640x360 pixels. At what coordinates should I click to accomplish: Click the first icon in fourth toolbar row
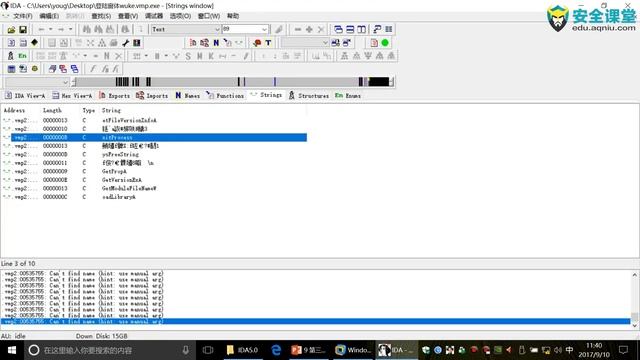[11, 69]
